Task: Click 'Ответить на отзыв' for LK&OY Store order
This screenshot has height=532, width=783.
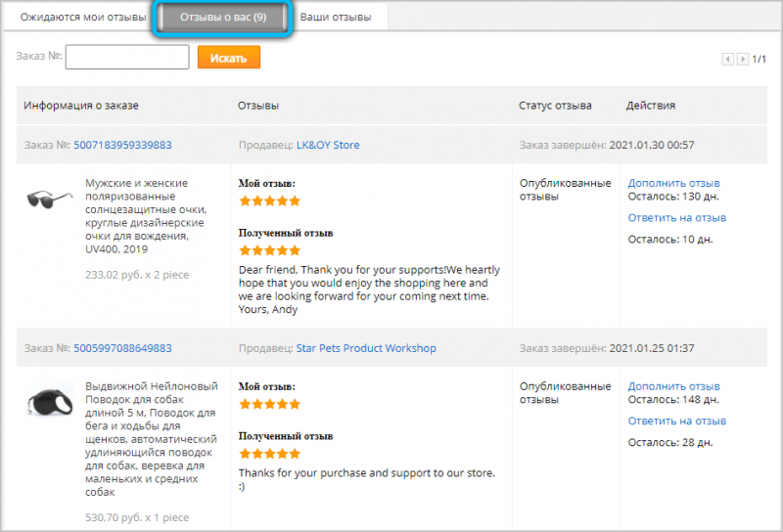Action: coord(677,217)
